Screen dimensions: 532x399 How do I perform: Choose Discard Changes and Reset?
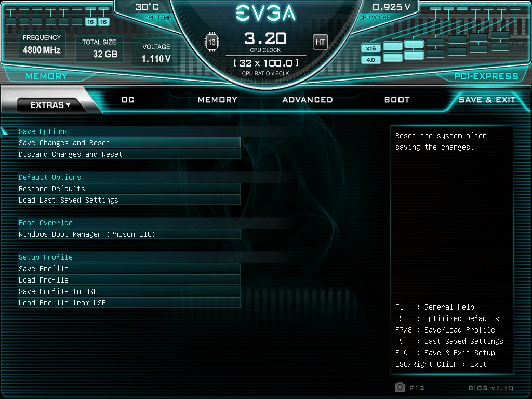[129, 154]
